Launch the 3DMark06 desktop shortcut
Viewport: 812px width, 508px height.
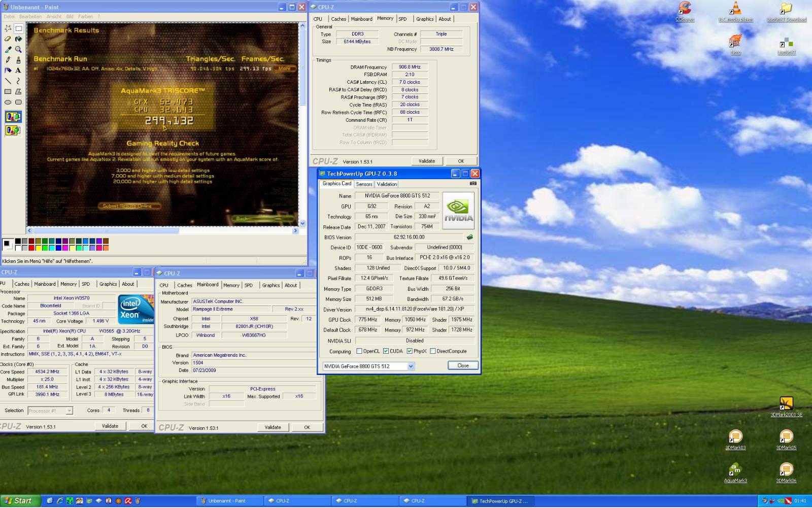pos(786,472)
